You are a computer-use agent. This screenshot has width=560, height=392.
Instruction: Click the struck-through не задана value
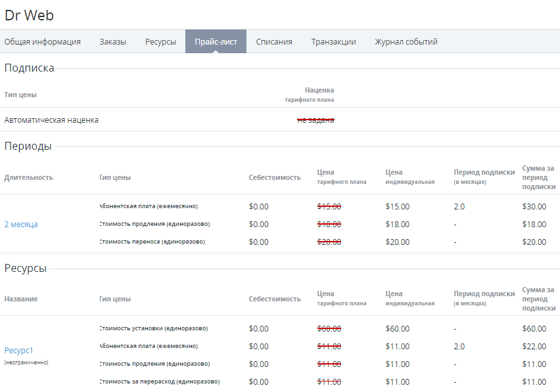[x=315, y=120]
